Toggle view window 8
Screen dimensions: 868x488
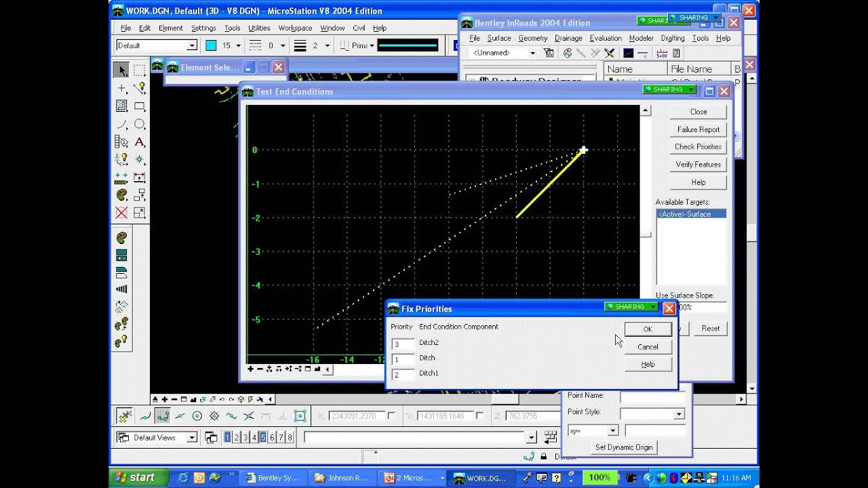[x=290, y=438]
